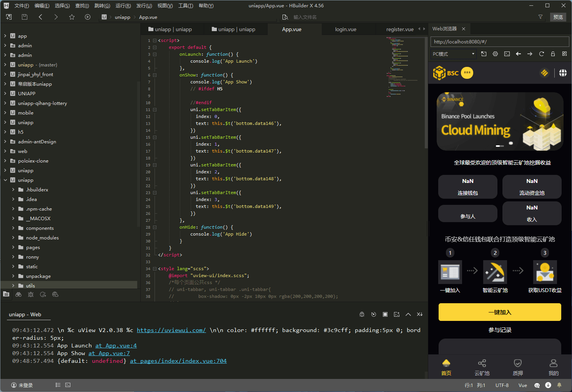Click the globe language icon in preview

click(563, 73)
